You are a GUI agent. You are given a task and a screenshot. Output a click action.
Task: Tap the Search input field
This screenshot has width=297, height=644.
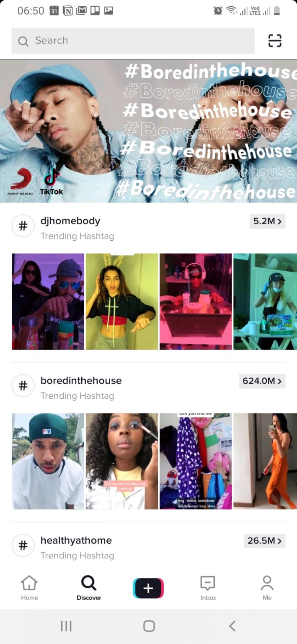(x=133, y=41)
